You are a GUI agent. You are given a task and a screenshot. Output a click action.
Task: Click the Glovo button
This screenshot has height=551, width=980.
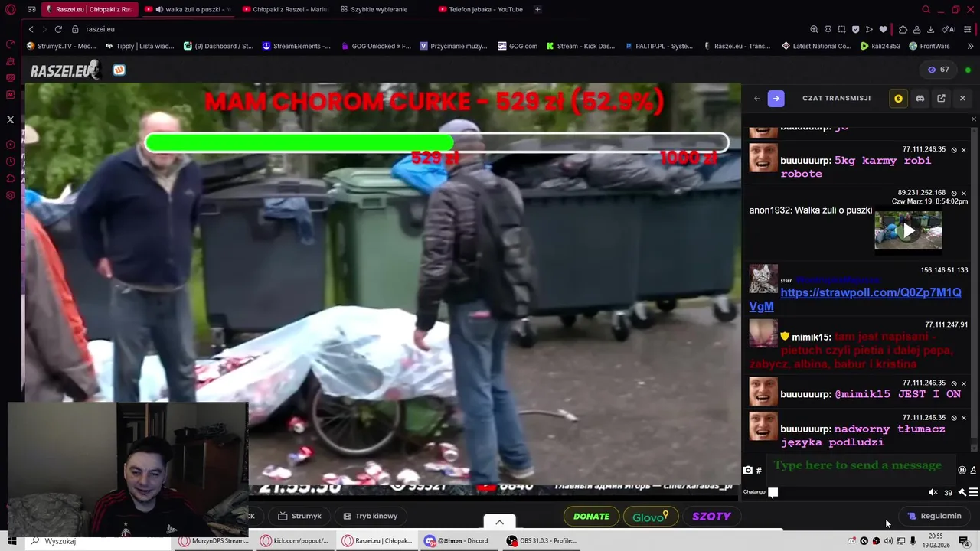(651, 516)
